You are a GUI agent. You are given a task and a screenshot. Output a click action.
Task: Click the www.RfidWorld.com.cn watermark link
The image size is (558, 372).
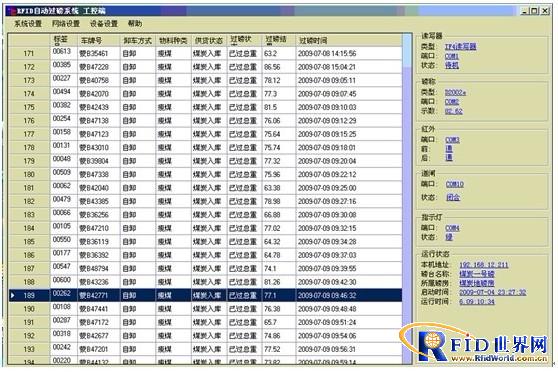(499, 358)
